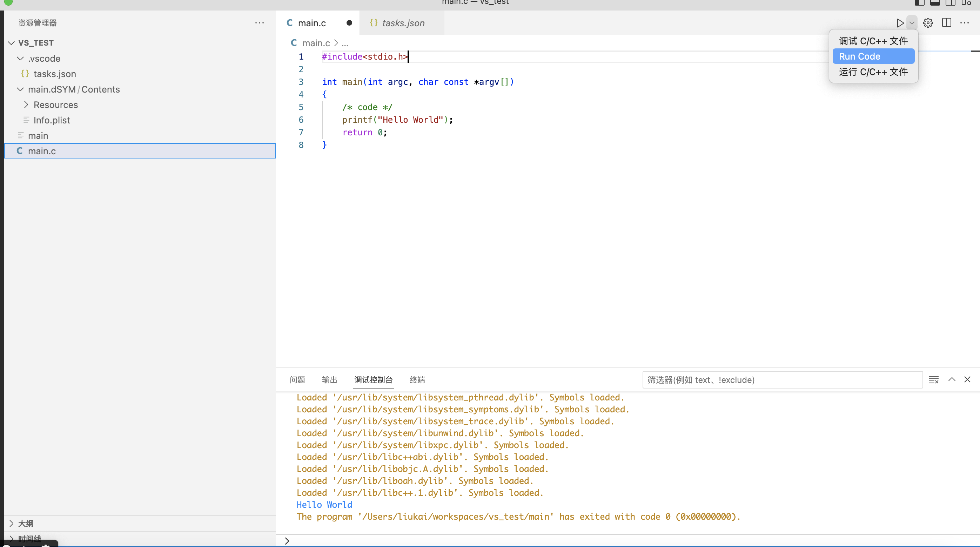
Task: Select 调试 C/C++ 文件 menu option
Action: tap(873, 41)
